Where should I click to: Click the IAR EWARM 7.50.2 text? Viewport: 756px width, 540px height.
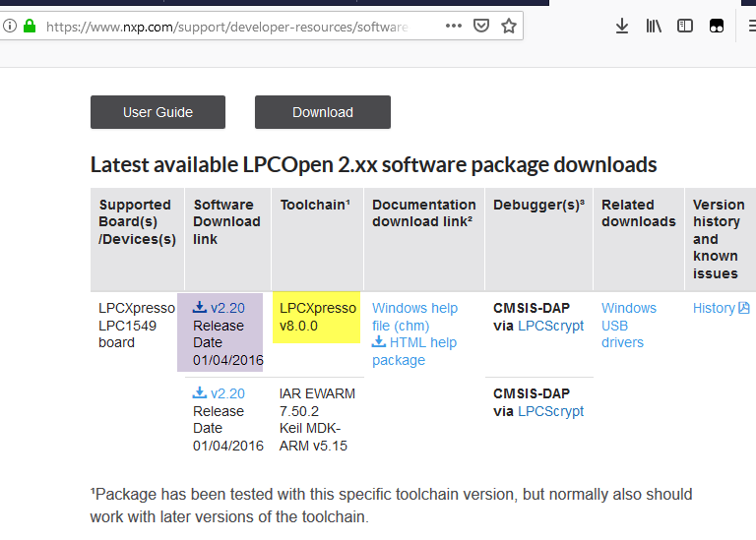tap(317, 402)
